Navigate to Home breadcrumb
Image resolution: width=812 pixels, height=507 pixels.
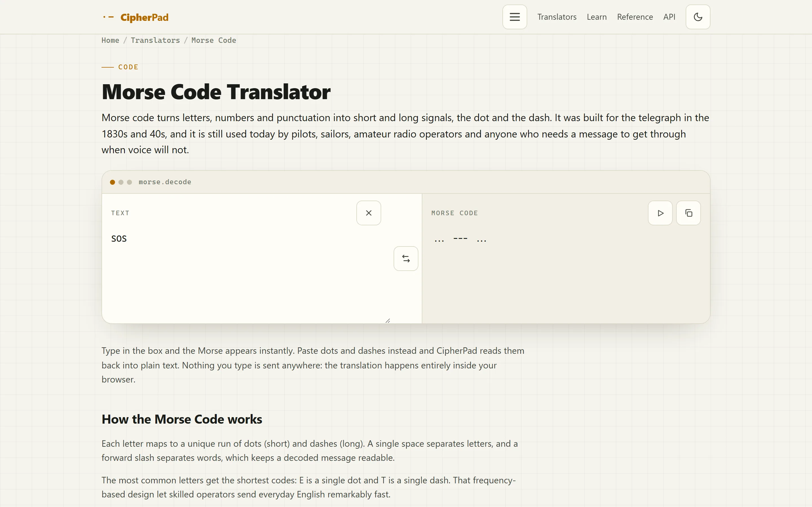click(x=111, y=40)
